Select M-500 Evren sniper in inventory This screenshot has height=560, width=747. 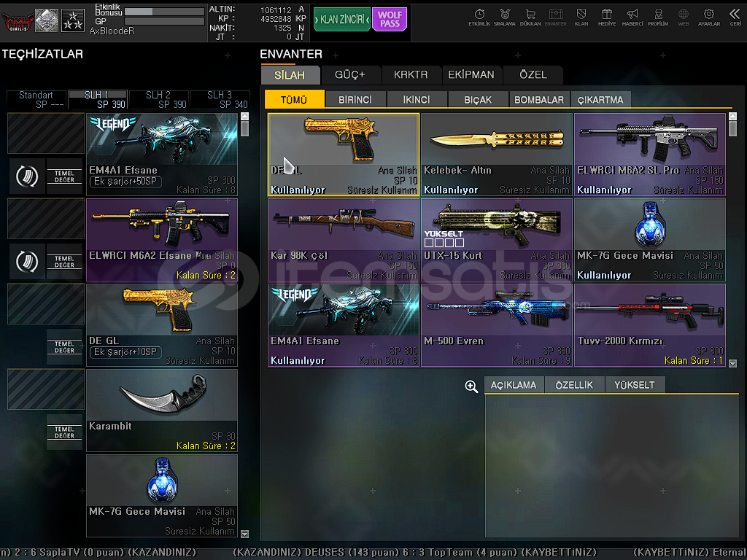pyautogui.click(x=497, y=325)
